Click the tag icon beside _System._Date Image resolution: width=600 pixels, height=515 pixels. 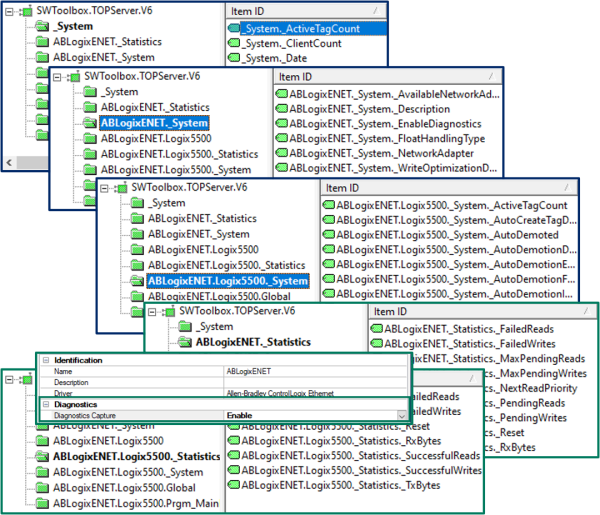click(234, 58)
